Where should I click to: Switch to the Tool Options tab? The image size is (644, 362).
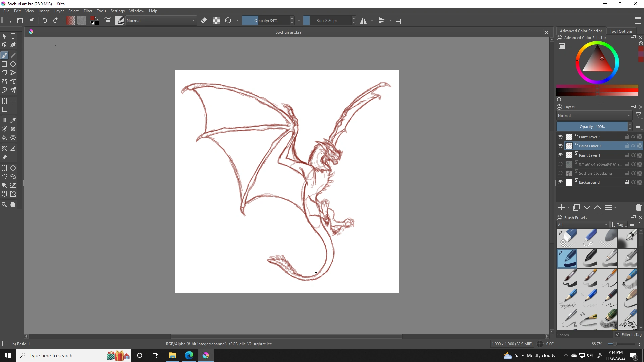pos(621,31)
